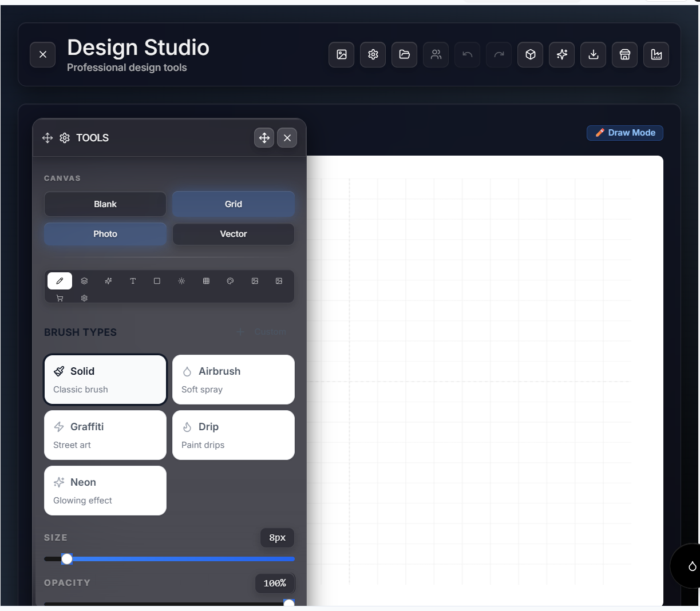Choose the Neon glowing effect brush
The image size is (700, 611).
pyautogui.click(x=105, y=490)
